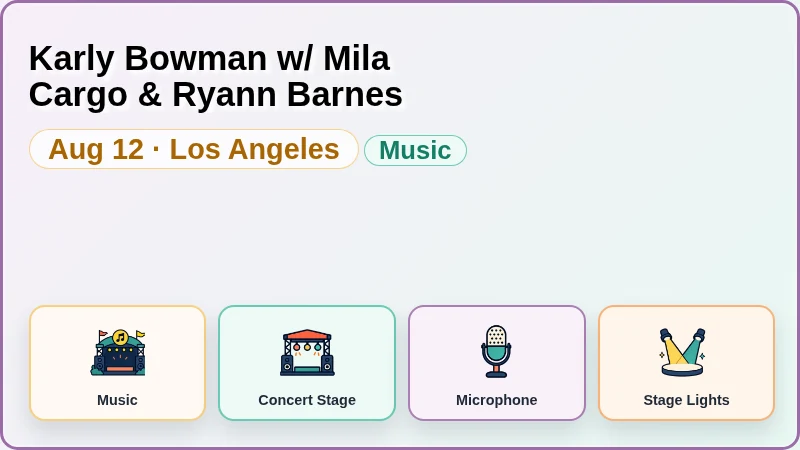Select the Stage Lights card label
Viewport: 800px width, 450px height.
(x=686, y=400)
